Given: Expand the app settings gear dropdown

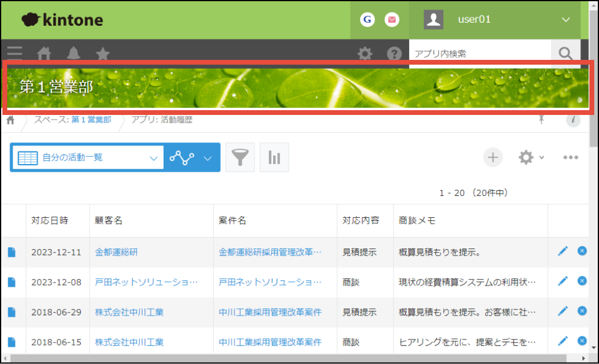Looking at the screenshot, I should click(x=531, y=157).
